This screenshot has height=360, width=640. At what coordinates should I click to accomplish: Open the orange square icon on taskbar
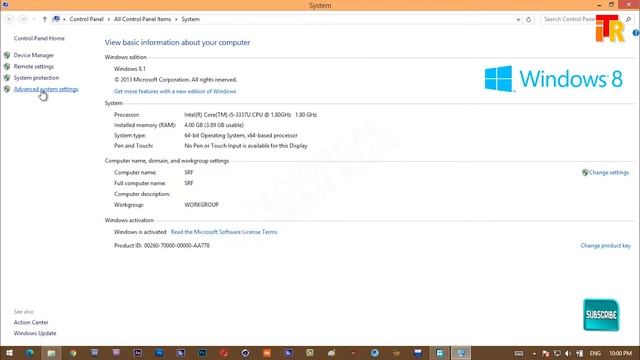267,353
